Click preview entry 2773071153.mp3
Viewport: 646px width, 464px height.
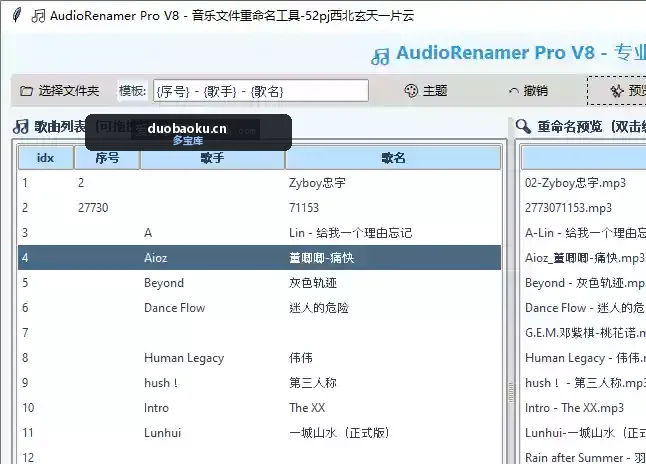point(568,208)
